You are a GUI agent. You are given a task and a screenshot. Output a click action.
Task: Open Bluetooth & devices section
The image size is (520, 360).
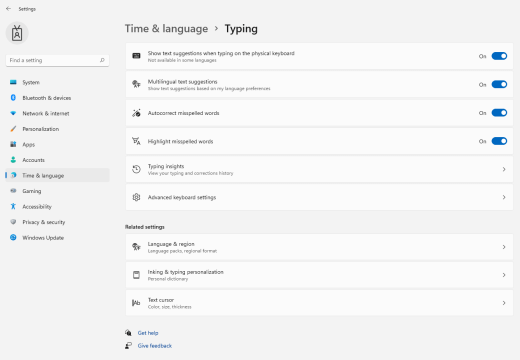point(57,98)
